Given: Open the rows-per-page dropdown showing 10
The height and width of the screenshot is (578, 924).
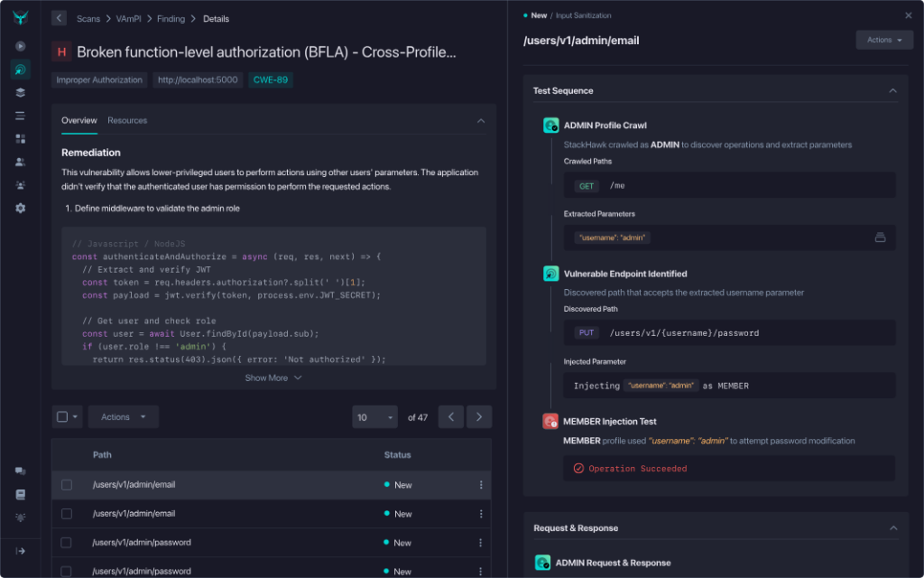Looking at the screenshot, I should click(x=374, y=416).
